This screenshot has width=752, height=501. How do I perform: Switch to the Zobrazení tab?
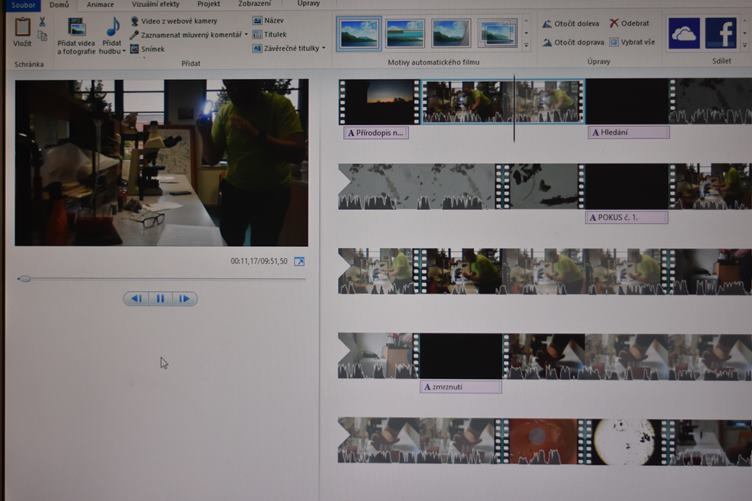(255, 4)
